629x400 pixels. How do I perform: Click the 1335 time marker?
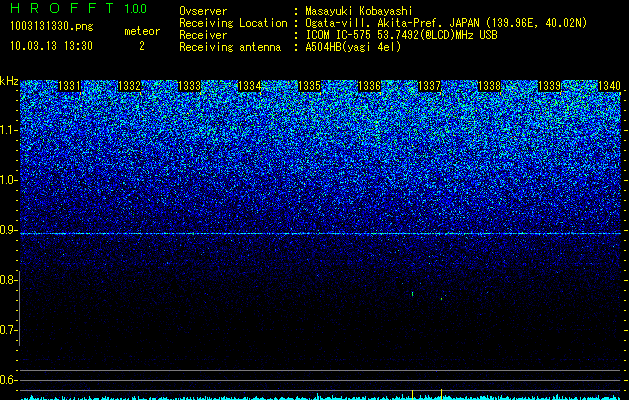coord(309,86)
